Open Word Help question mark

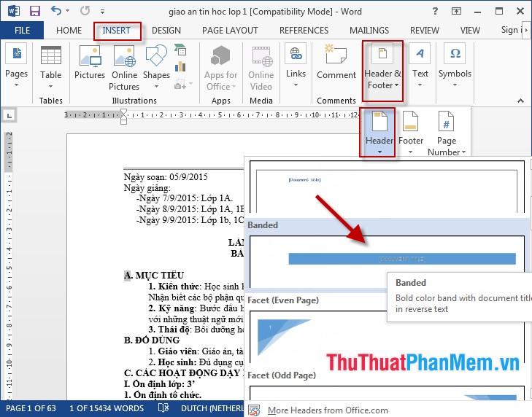pyautogui.click(x=435, y=11)
